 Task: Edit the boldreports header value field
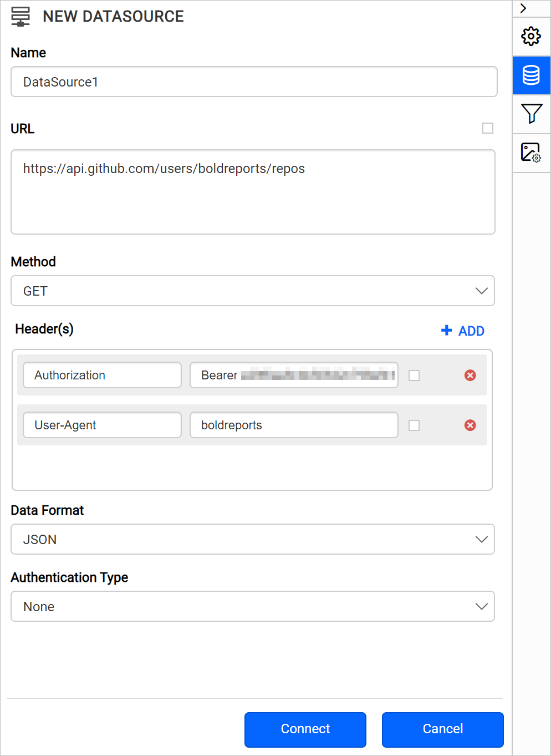tap(294, 425)
